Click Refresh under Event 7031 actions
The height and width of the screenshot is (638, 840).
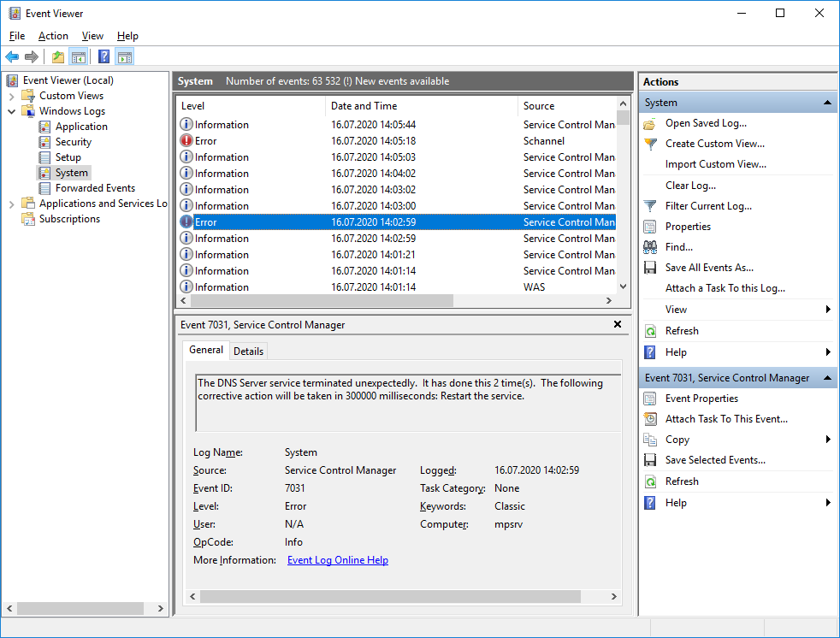(x=682, y=481)
